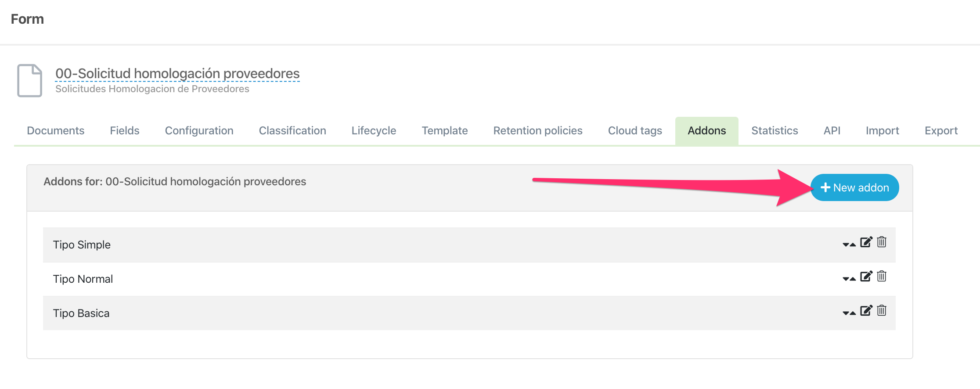Select the Tipo Basica row text
980x389 pixels.
tap(81, 313)
